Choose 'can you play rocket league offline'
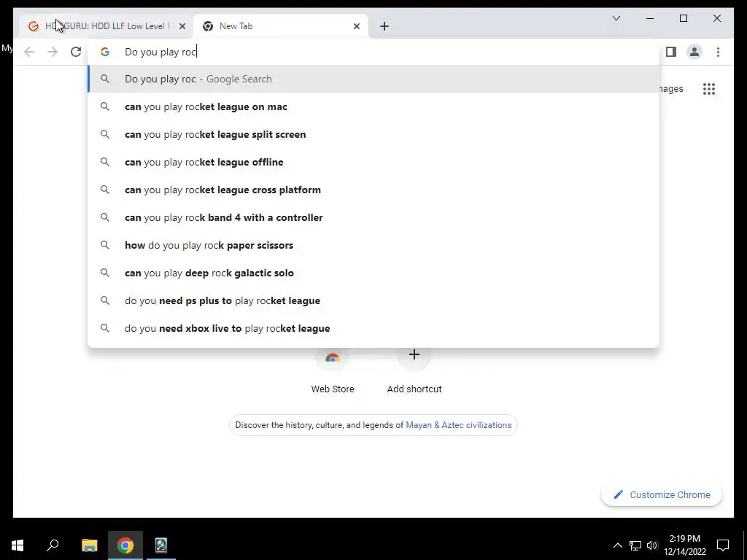 coord(373,162)
